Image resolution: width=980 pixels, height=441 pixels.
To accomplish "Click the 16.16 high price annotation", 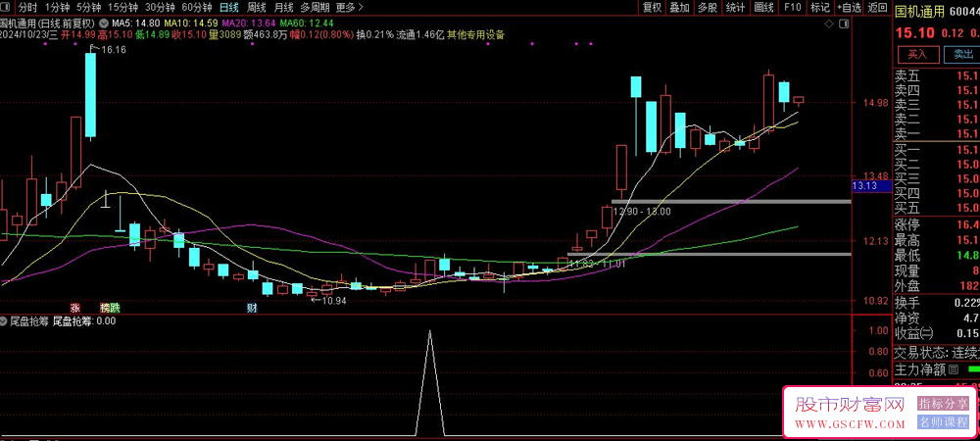I will (x=113, y=49).
